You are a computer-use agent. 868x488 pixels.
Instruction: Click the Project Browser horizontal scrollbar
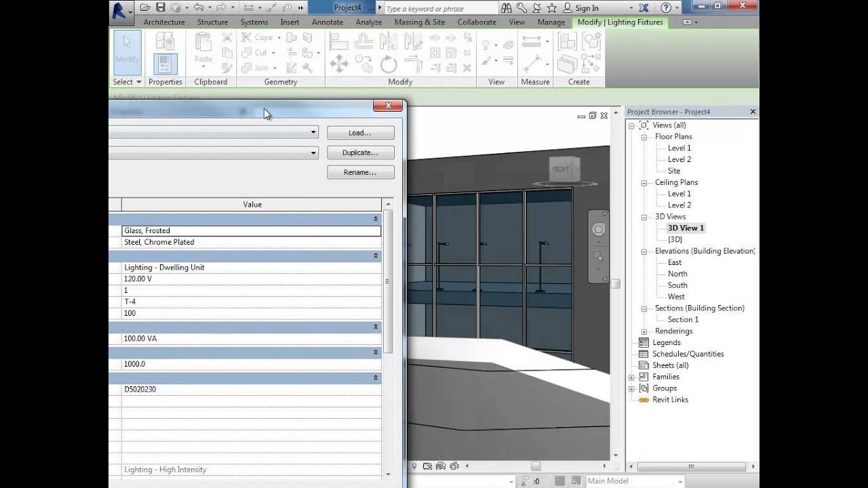click(691, 466)
